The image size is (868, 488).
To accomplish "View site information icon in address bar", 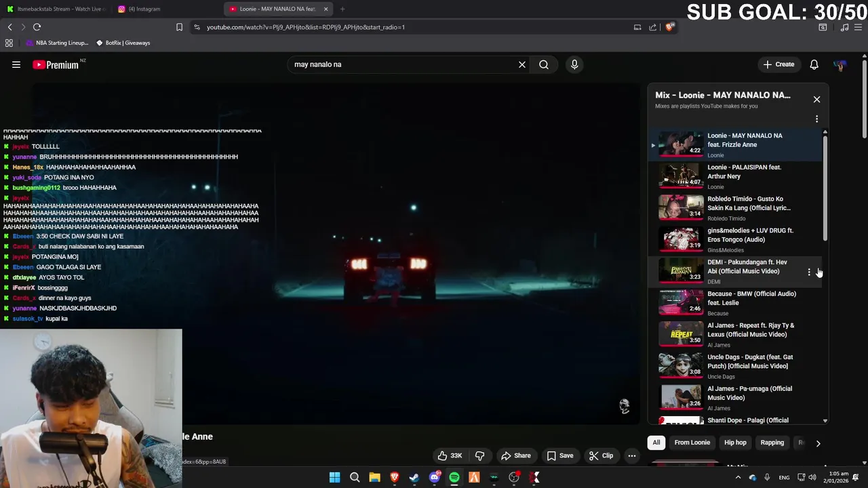I will point(197,27).
